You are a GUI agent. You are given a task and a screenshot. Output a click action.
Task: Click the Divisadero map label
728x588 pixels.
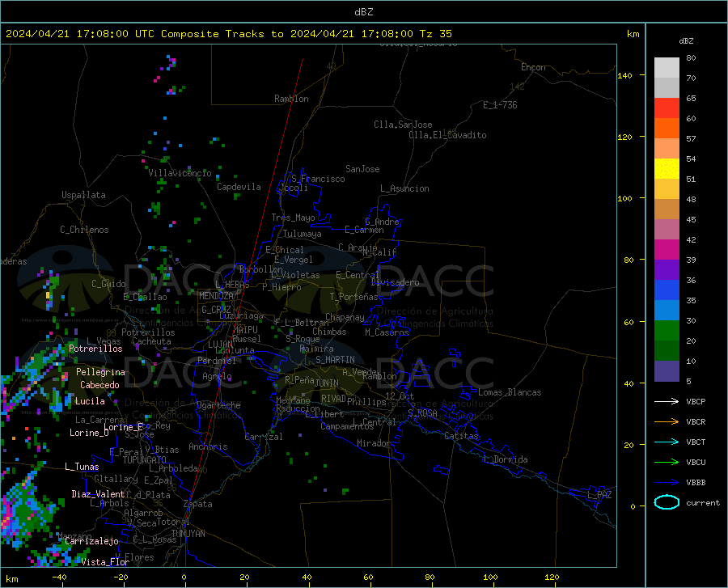(395, 282)
